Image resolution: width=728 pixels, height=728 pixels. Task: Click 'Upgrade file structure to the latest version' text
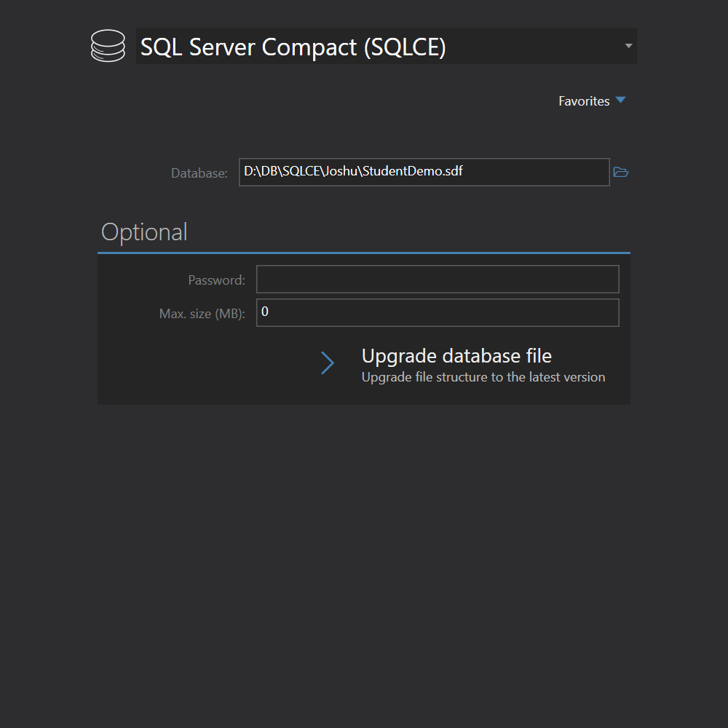(x=483, y=377)
